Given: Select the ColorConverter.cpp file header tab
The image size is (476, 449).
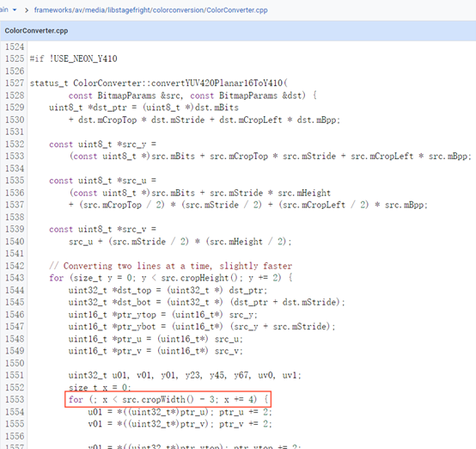Looking at the screenshot, I should tap(36, 31).
